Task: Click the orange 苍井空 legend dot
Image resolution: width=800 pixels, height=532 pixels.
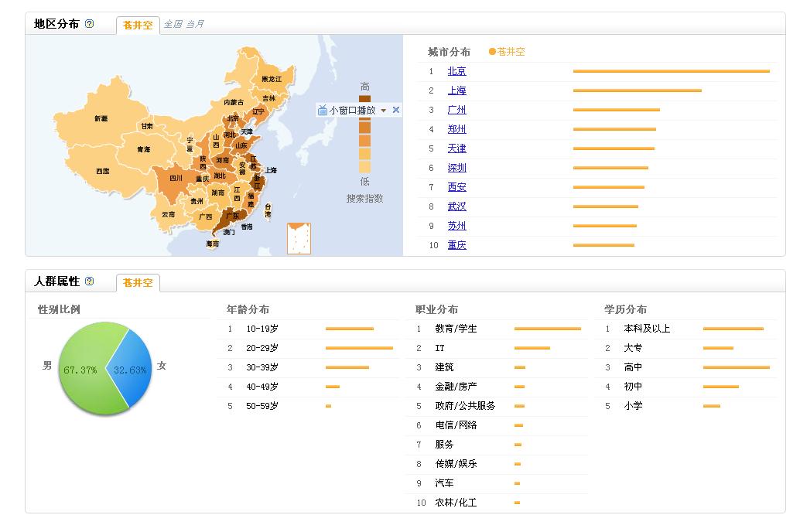Action: click(492, 52)
